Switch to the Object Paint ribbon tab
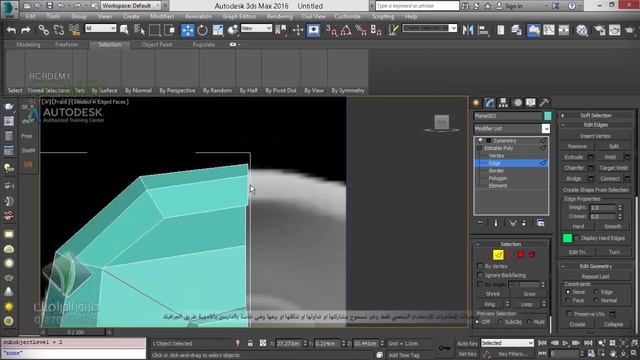The height and width of the screenshot is (360, 640). [x=157, y=44]
